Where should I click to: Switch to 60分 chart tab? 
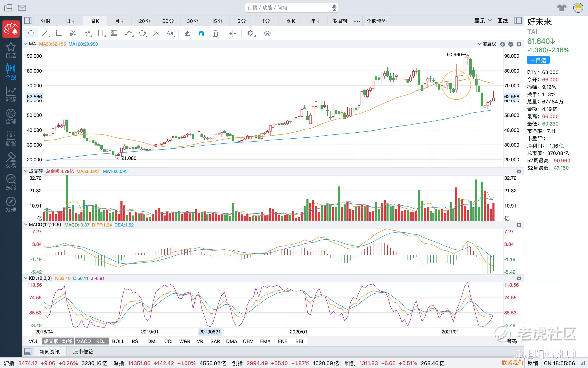[x=168, y=21]
